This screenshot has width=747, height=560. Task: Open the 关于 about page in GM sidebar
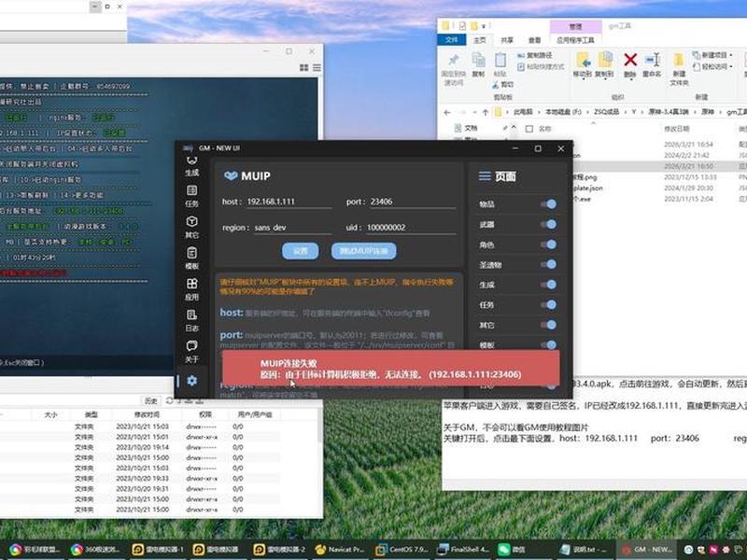[192, 352]
